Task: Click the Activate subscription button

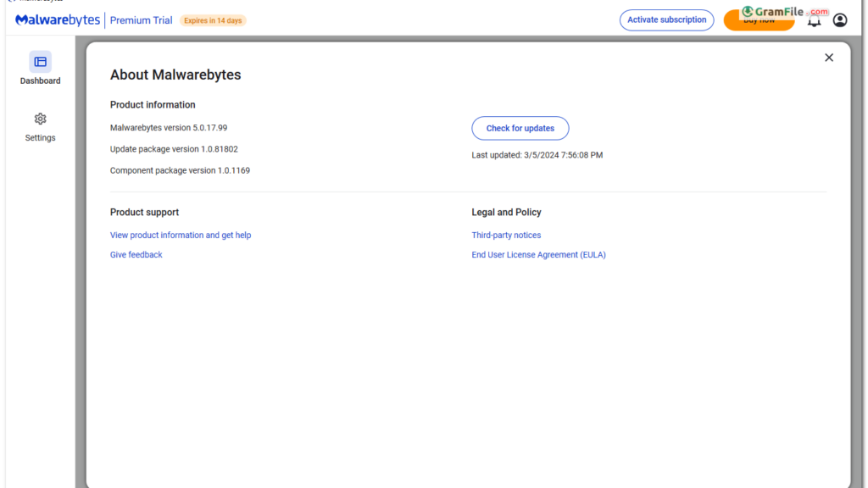Action: [x=666, y=20]
